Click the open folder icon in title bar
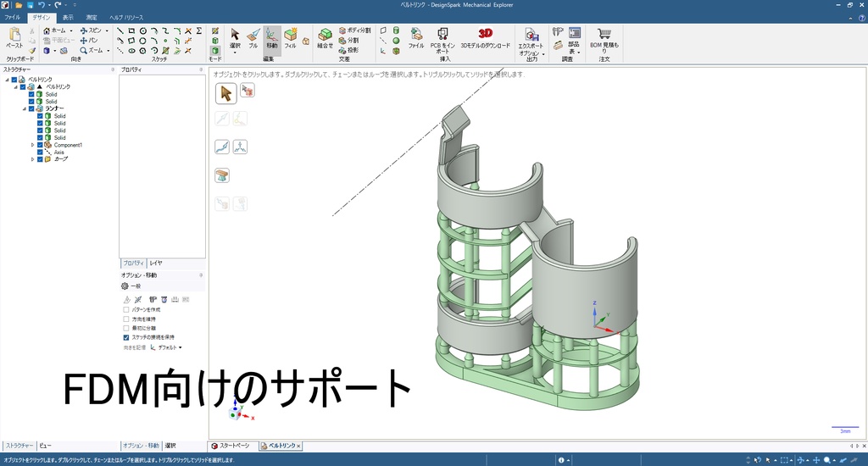 (19, 5)
